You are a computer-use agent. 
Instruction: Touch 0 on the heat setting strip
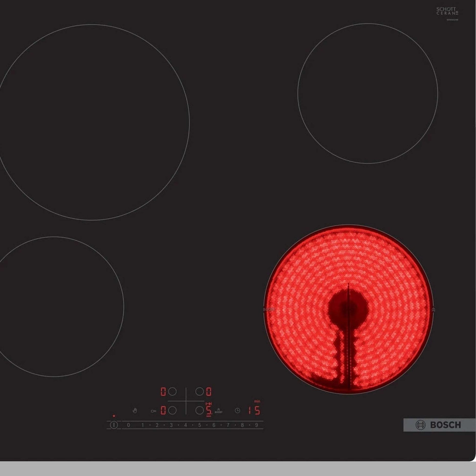tap(128, 425)
